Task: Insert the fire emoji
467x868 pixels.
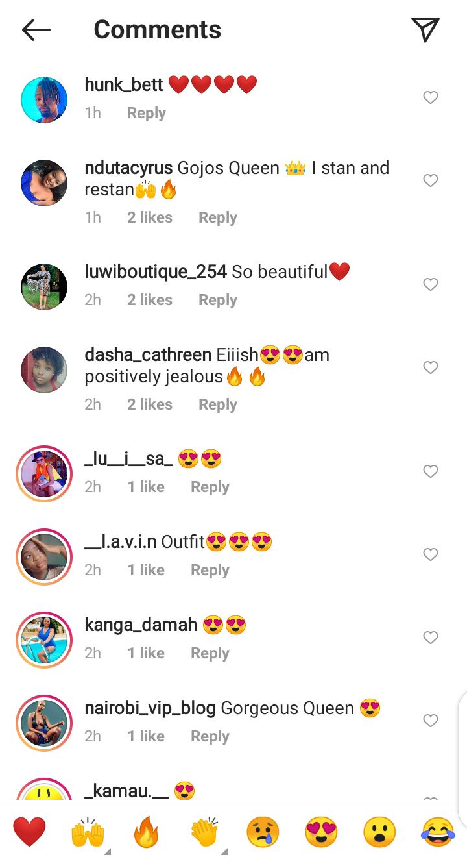Action: pos(146,832)
